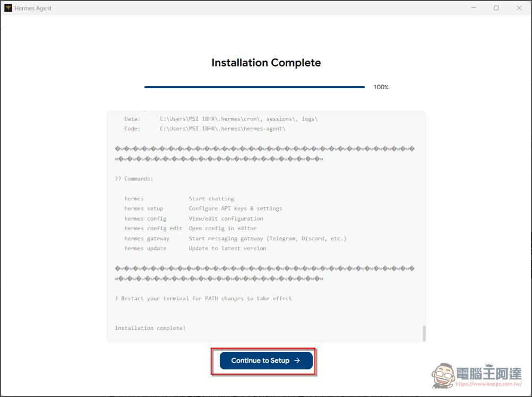Click 'Update to latest version' text
The image size is (532, 397).
coord(227,248)
